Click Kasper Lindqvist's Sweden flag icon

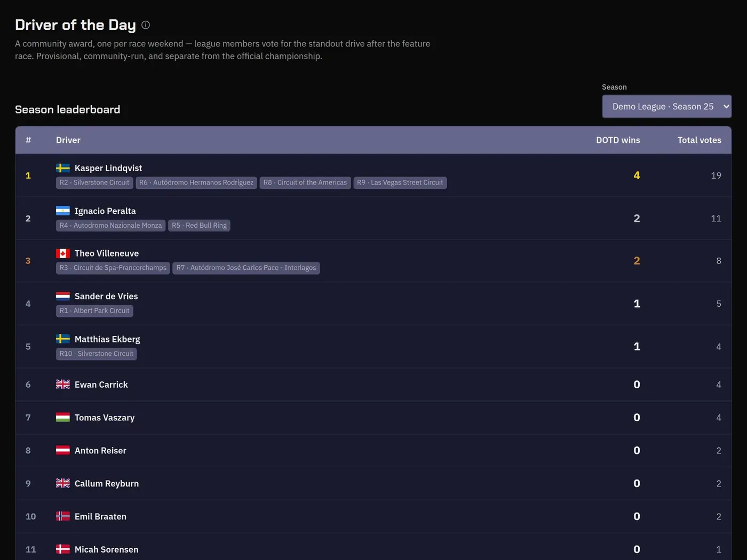tap(63, 168)
